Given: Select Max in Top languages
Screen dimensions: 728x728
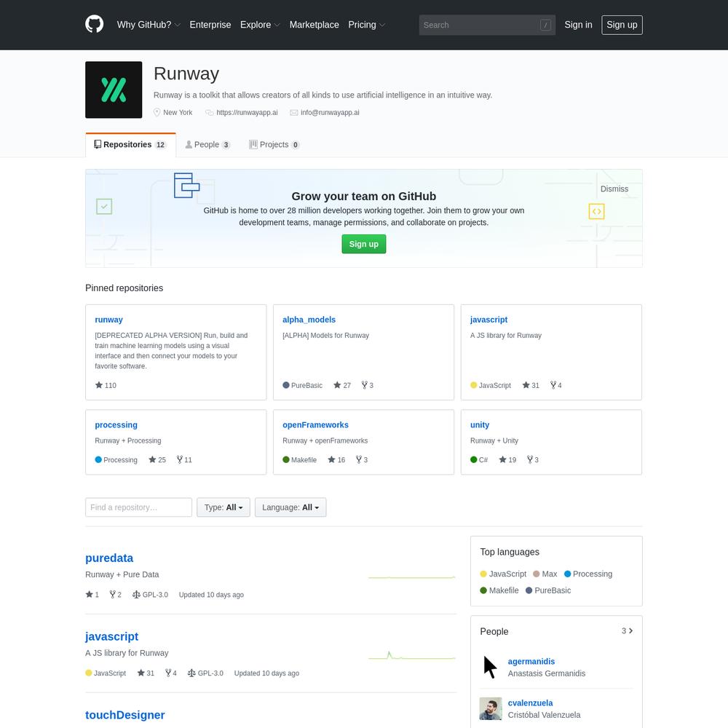Looking at the screenshot, I should click(545, 574).
